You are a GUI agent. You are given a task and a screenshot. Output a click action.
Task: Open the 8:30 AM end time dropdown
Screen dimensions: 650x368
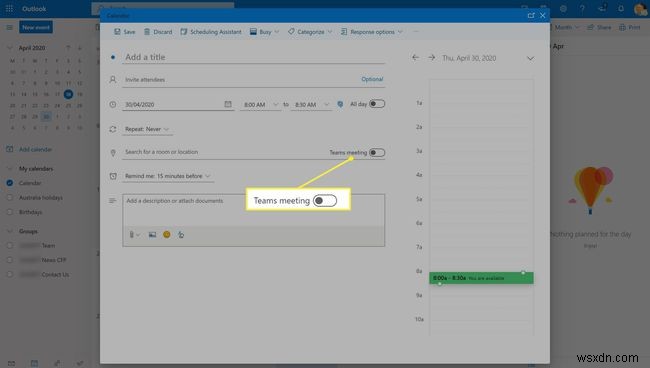311,104
